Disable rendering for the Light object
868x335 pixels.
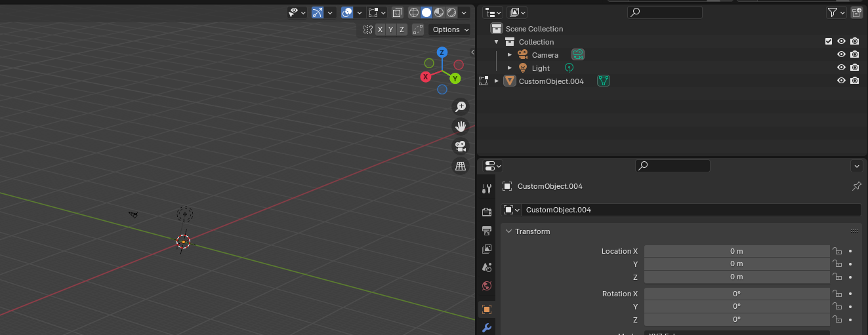(x=854, y=68)
